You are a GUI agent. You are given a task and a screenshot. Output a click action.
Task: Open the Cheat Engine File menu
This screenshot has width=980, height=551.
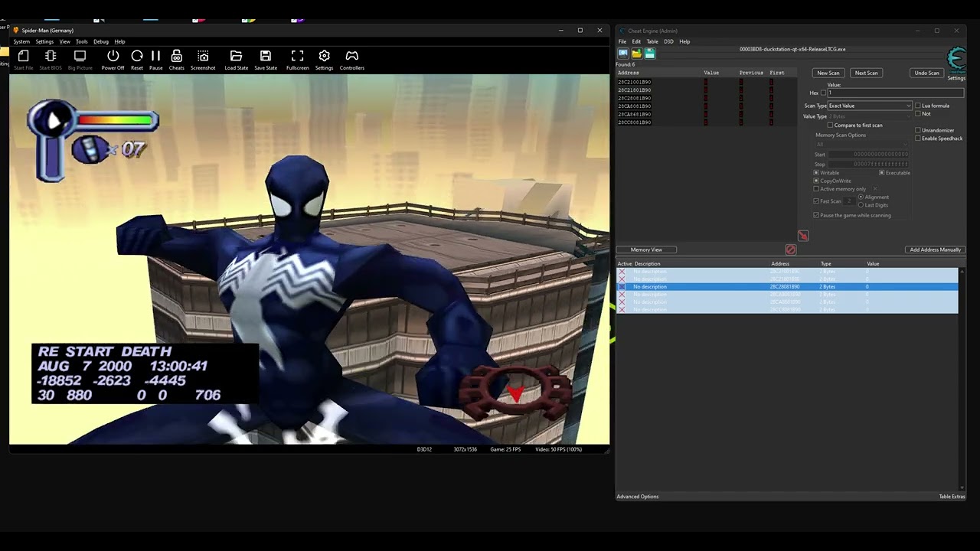click(622, 41)
